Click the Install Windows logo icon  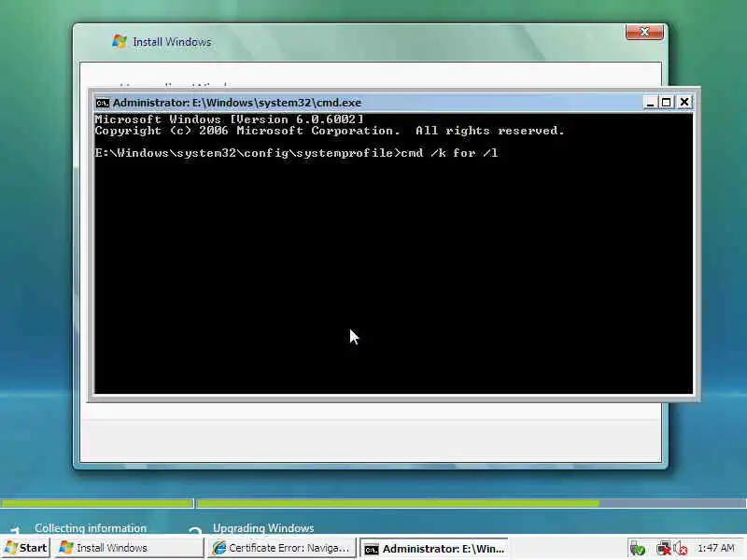click(x=120, y=41)
